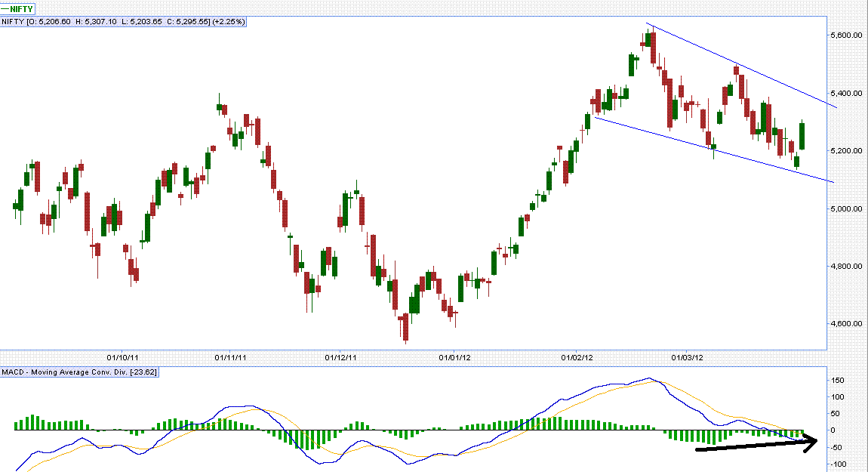The image size is (868, 472).
Task: Click the NIFTY OHLC price info header
Action: coord(124,22)
